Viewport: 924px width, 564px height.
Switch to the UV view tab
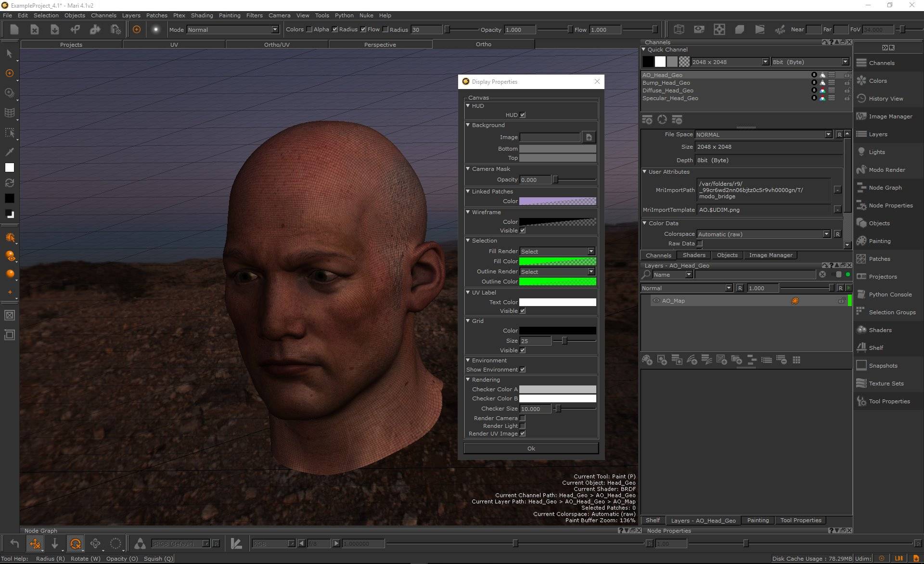pos(174,44)
